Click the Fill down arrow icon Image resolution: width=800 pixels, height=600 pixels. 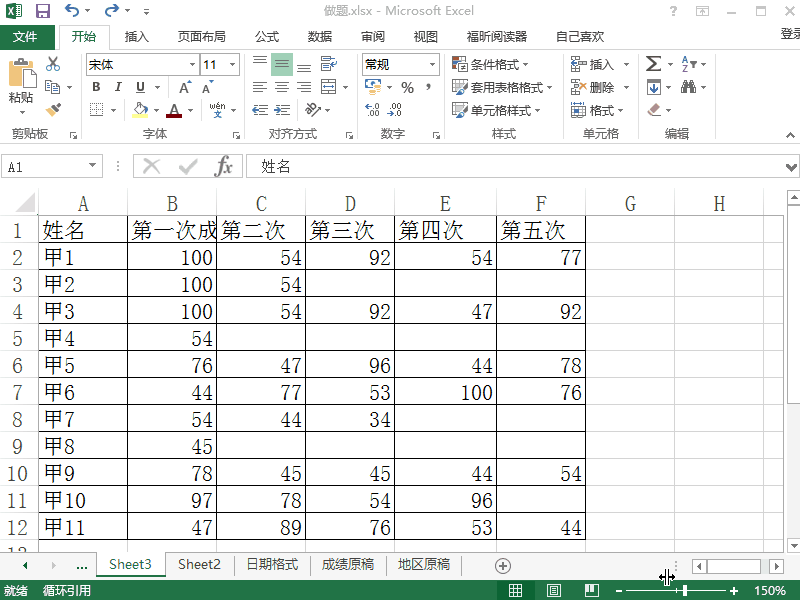(654, 87)
